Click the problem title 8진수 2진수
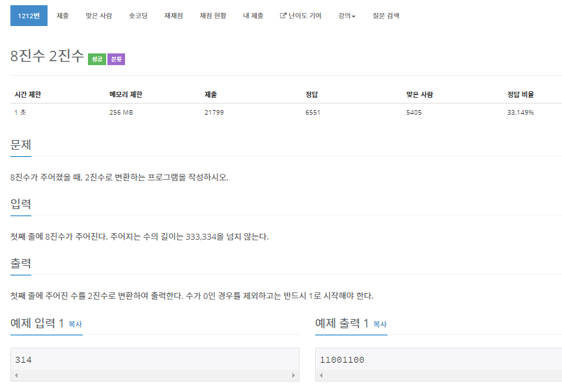Image resolution: width=562 pixels, height=392 pixels. pyautogui.click(x=47, y=56)
